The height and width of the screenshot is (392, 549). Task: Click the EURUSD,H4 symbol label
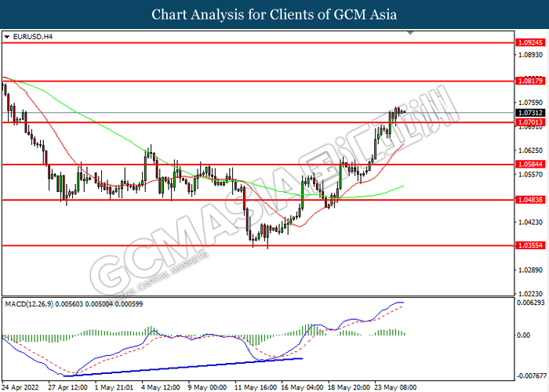[32, 37]
